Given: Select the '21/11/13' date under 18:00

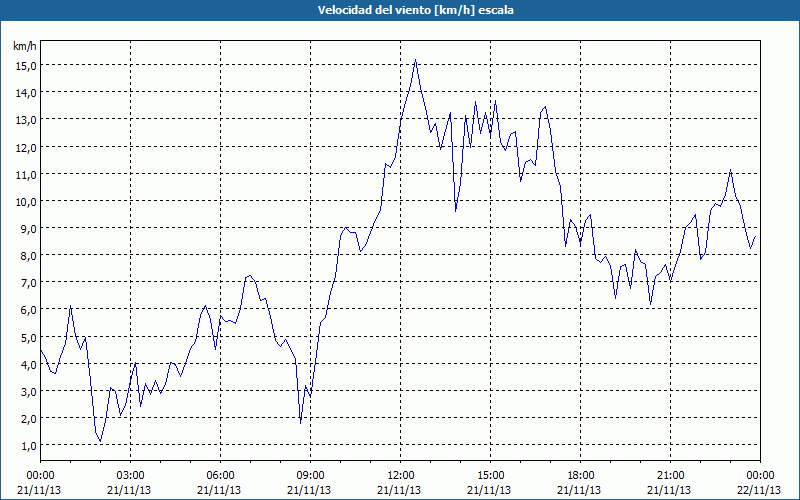Looking at the screenshot, I should pyautogui.click(x=579, y=490).
